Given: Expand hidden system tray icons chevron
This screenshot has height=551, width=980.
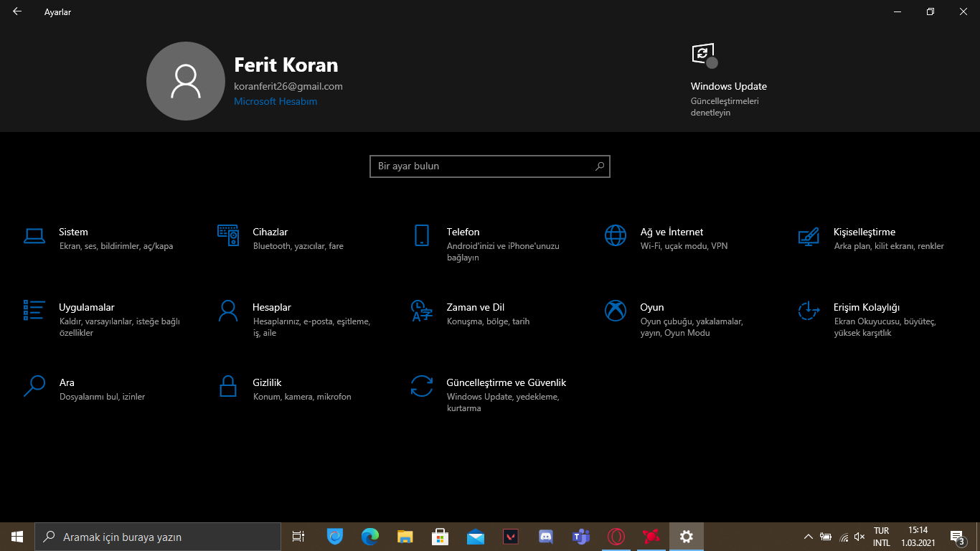Looking at the screenshot, I should (808, 537).
